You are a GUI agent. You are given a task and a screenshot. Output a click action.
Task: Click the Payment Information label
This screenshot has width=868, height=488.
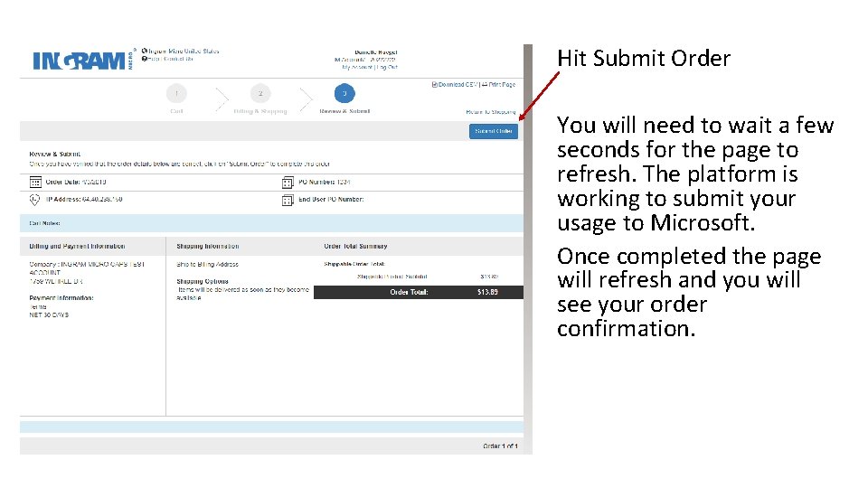pyautogui.click(x=61, y=297)
